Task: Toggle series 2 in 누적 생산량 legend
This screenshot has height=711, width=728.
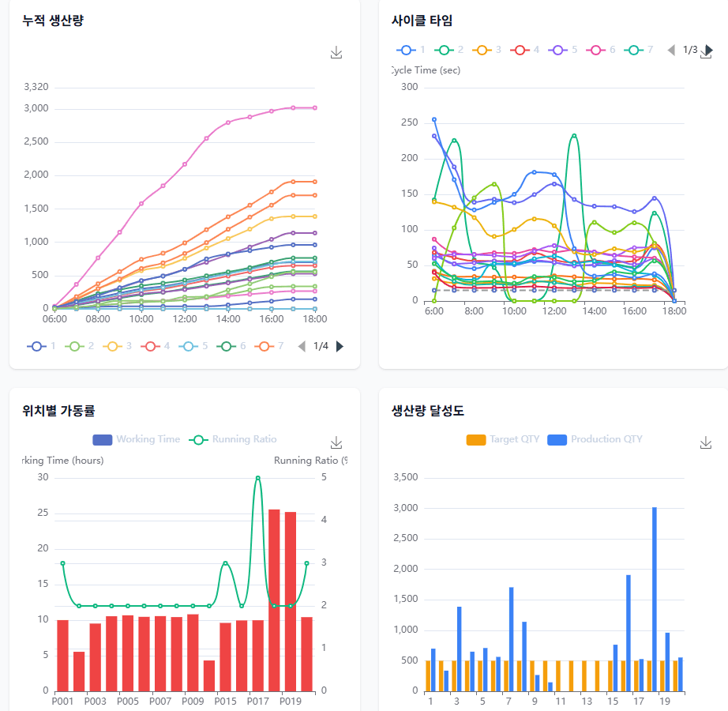Action: pyautogui.click(x=79, y=346)
